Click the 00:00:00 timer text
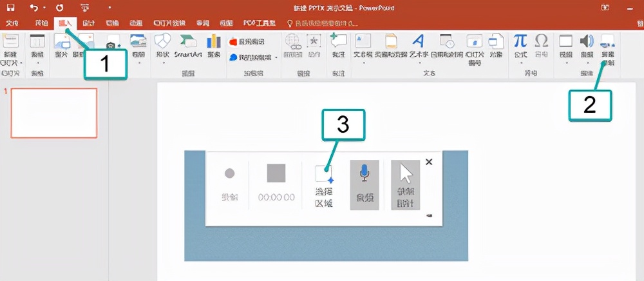The image size is (644, 281). point(276,198)
